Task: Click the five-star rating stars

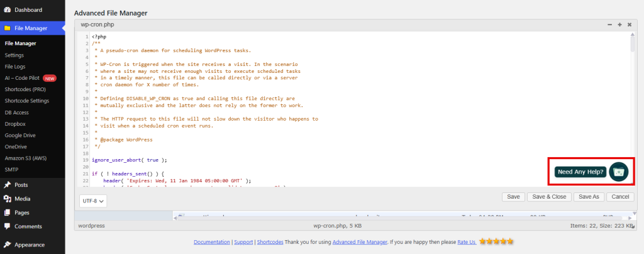Action: click(497, 241)
